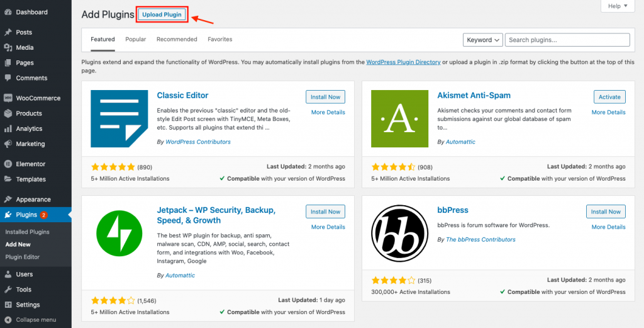Click the Upload Plugin button
Screen dimensions: 644x328
tap(162, 14)
